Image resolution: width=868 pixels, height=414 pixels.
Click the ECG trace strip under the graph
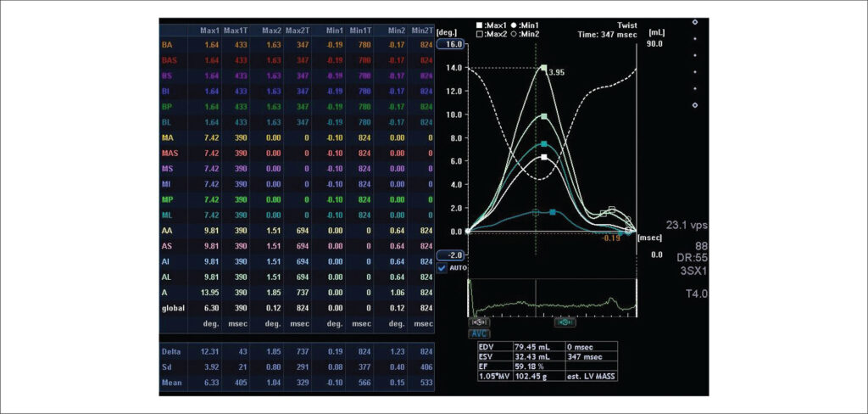553,298
